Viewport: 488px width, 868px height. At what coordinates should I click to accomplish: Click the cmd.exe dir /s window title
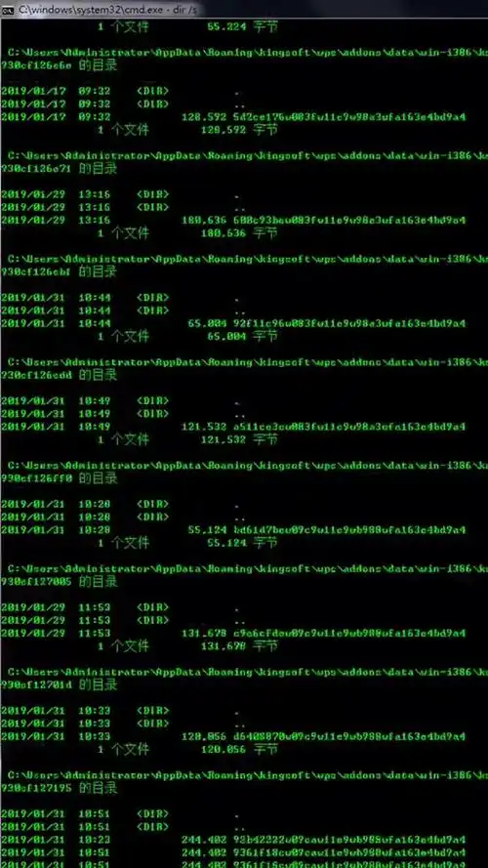[x=106, y=10]
